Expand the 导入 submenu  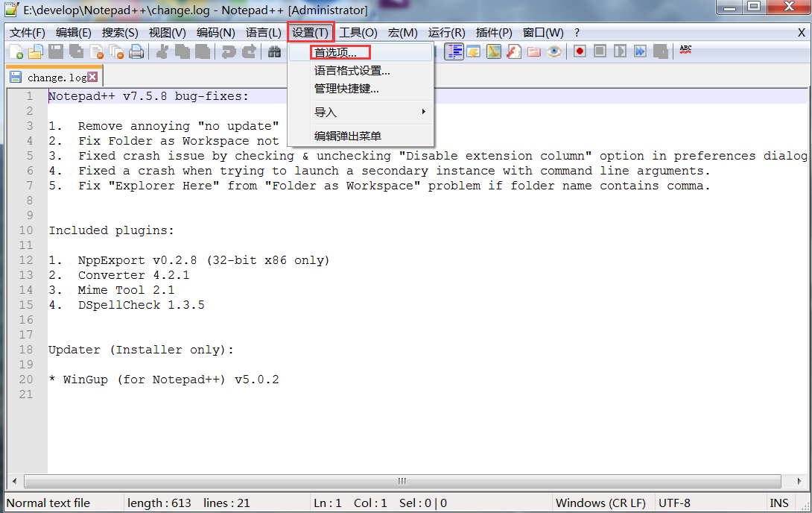pos(361,112)
